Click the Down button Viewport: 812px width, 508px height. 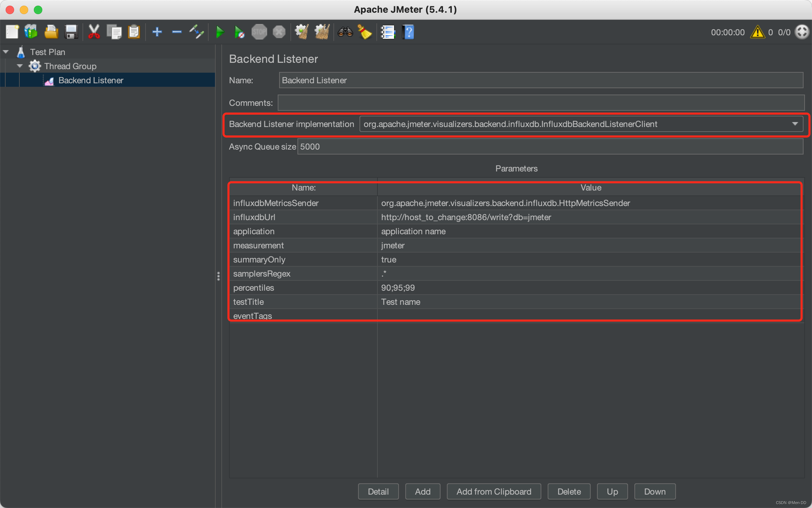tap(655, 491)
